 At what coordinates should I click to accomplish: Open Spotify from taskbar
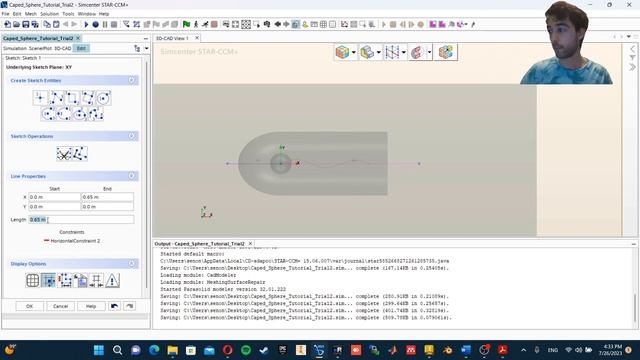(x=246, y=350)
